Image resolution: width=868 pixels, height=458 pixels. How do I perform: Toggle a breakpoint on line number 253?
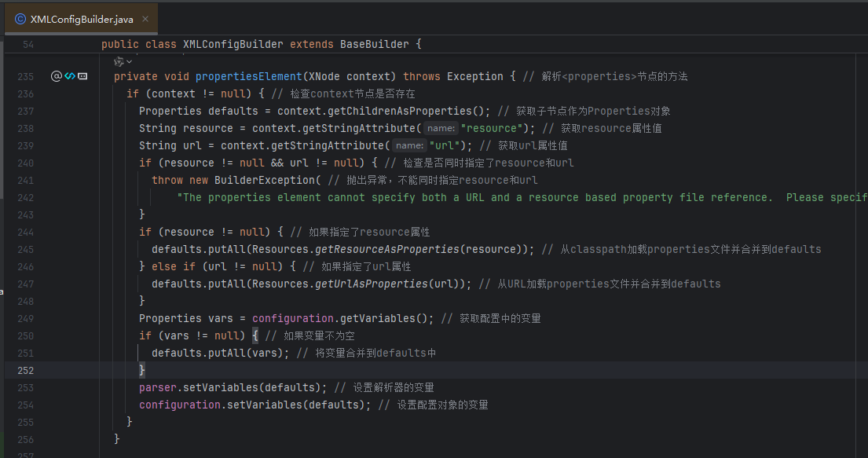coord(25,387)
